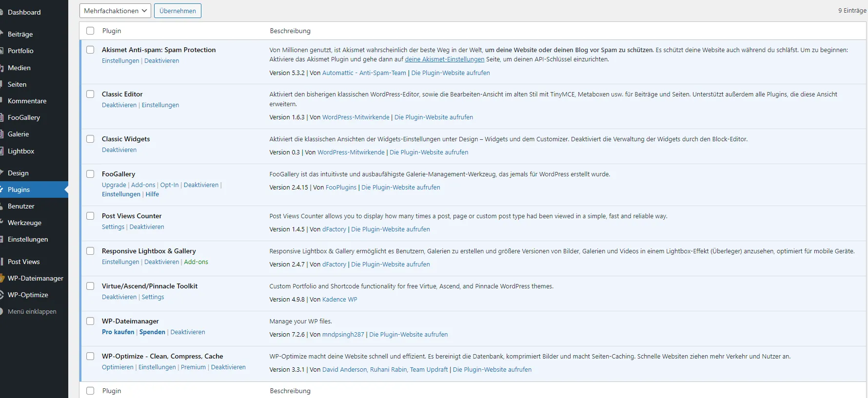Tick the select-all checkbox in the table footer

[x=90, y=391]
